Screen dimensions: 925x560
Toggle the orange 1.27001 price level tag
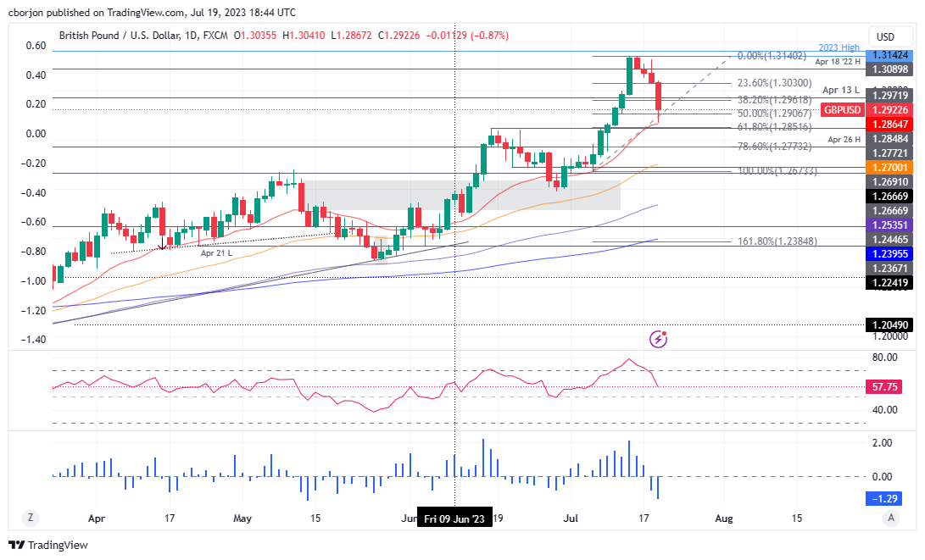889,169
